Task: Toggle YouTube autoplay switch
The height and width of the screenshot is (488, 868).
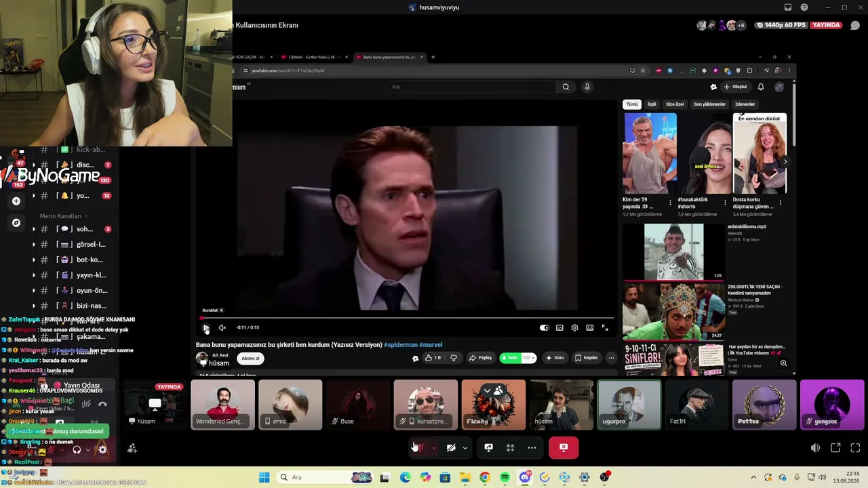Action: (x=544, y=328)
